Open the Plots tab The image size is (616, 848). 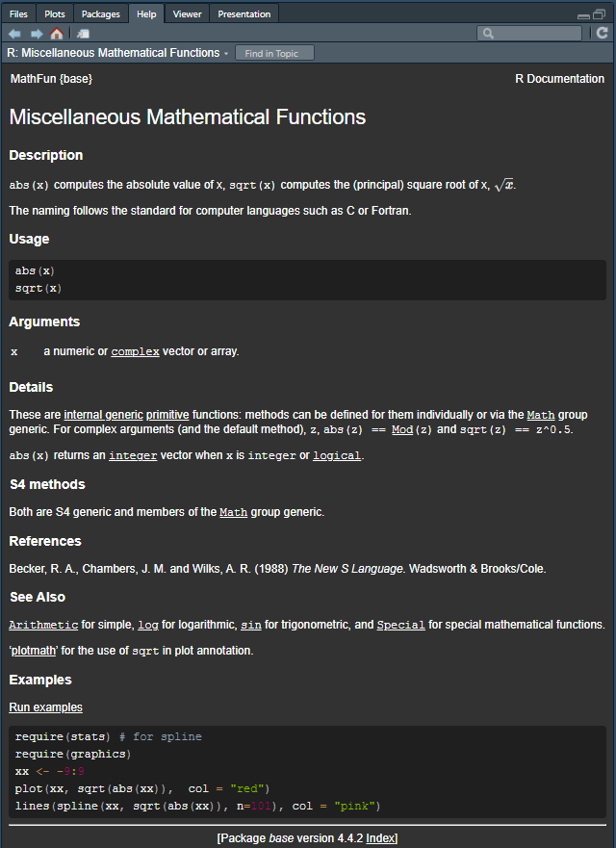(55, 13)
